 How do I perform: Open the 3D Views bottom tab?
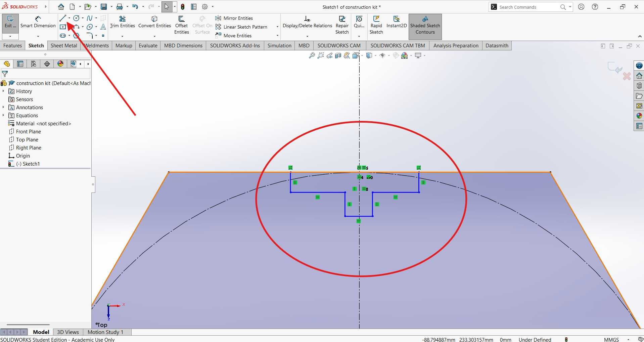(68, 332)
